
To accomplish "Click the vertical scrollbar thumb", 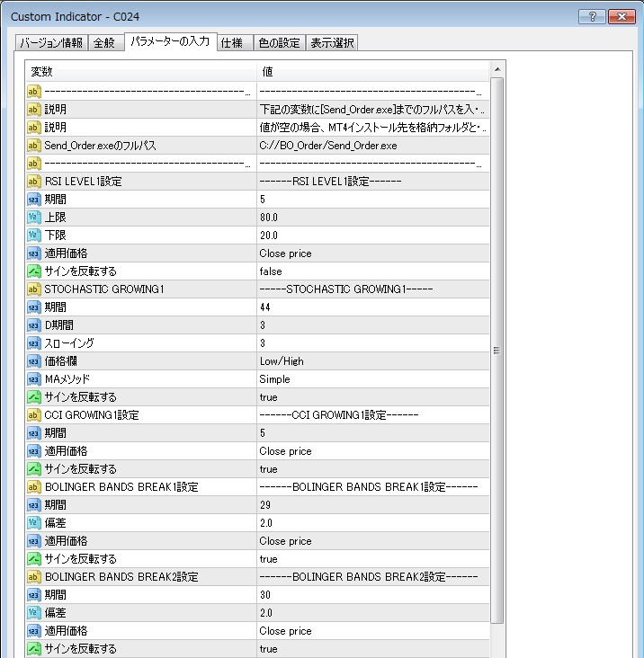I will coord(497,351).
